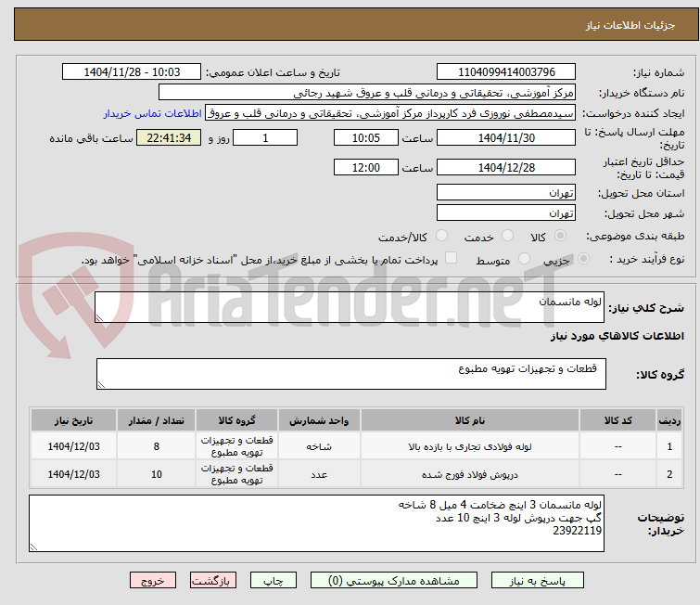The width and height of the screenshot is (700, 605).
Task: Click the unit cell عدد
Action: [x=319, y=474]
